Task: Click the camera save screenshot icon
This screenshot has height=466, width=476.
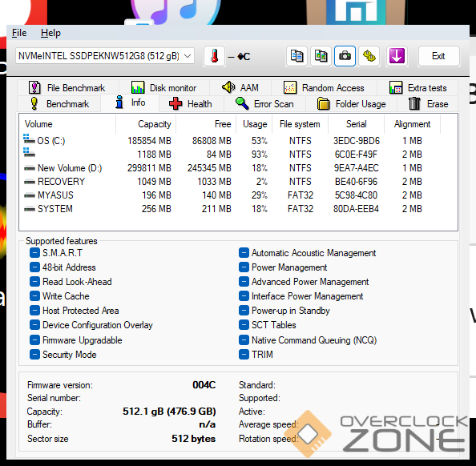Action: tap(345, 56)
